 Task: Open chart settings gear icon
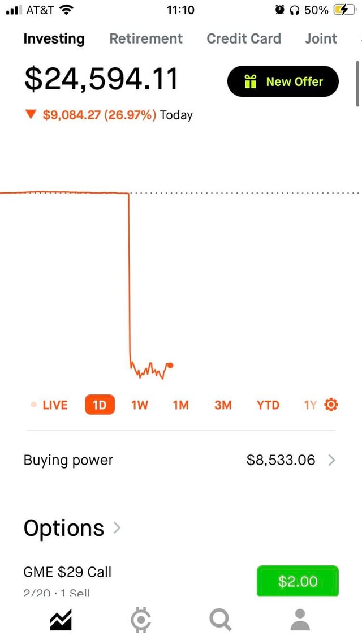[x=331, y=405]
